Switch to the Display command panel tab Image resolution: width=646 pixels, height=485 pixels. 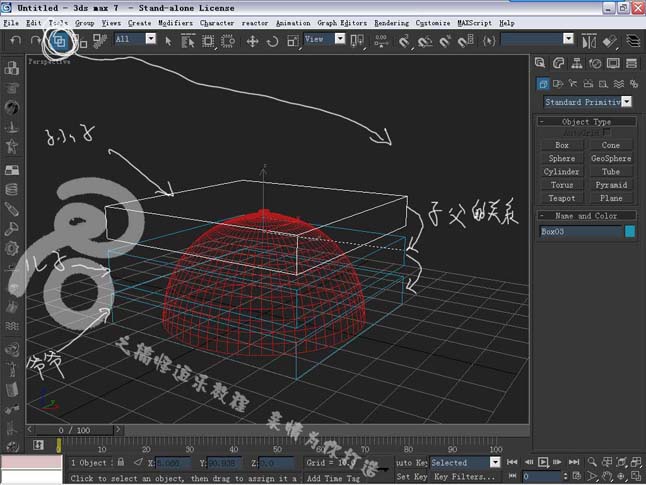(613, 63)
